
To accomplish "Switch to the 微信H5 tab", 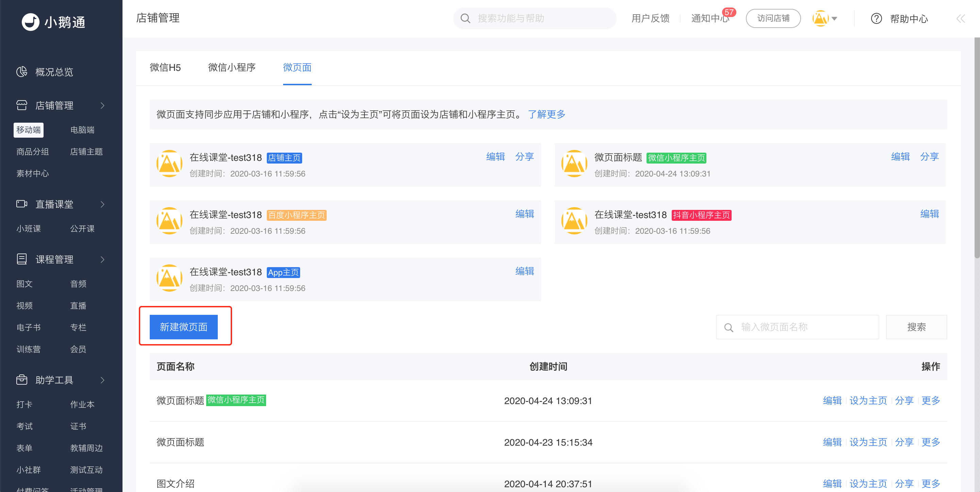I will coord(165,67).
